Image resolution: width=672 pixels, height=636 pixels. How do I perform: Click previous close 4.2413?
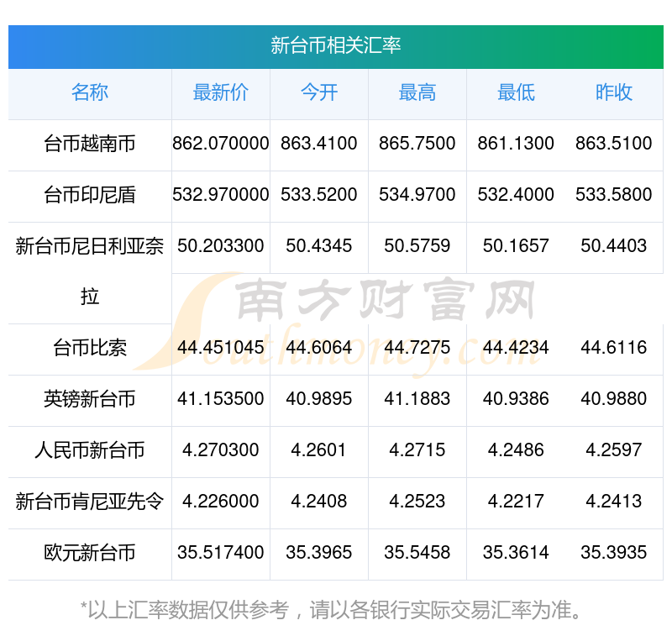click(x=614, y=502)
